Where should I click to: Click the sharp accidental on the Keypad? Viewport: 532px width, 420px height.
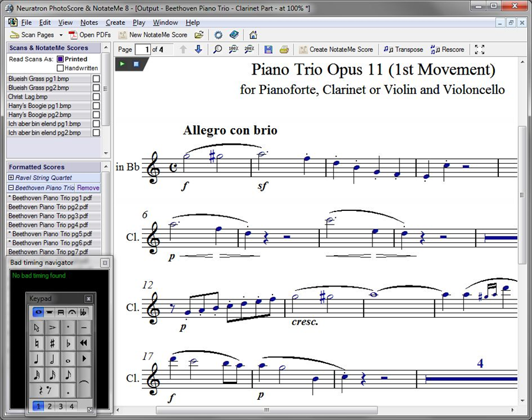pos(52,343)
